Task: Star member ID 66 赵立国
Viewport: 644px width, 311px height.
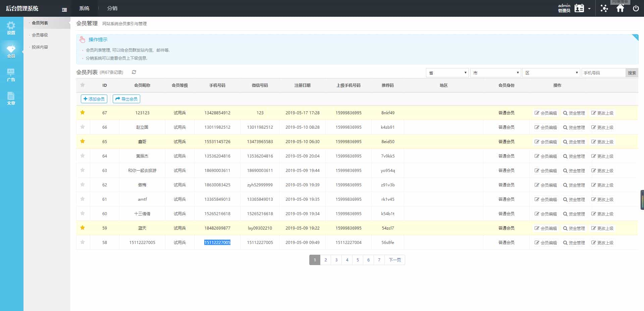Action: [x=83, y=127]
